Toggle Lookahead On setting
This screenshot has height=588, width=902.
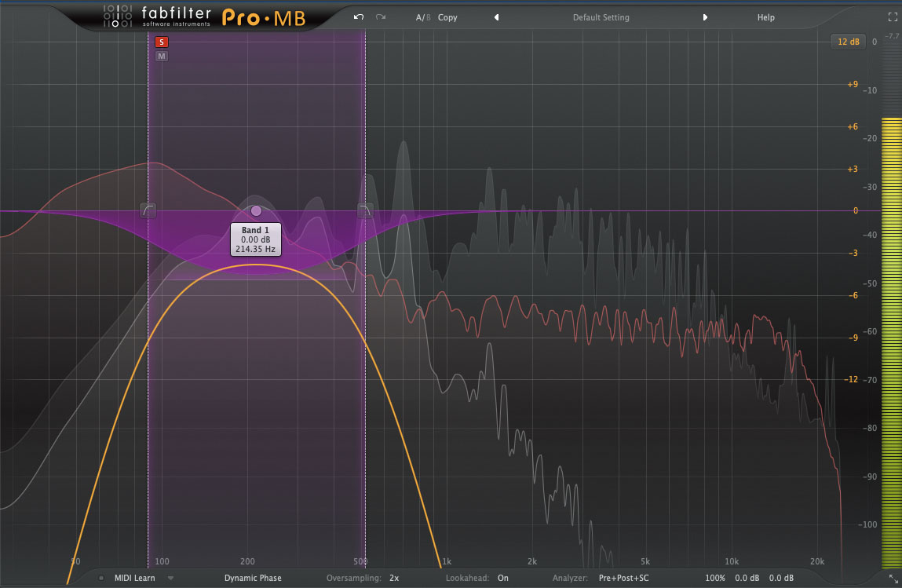[x=502, y=578]
